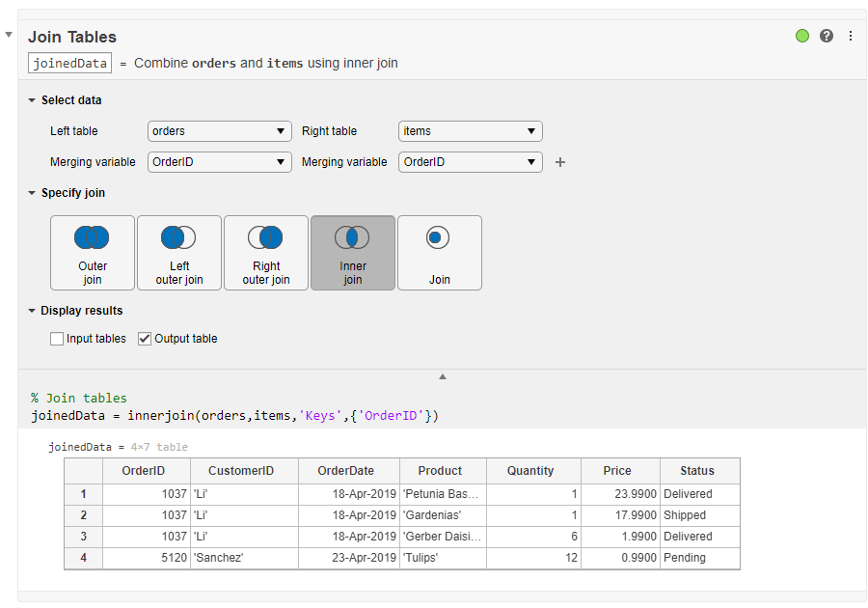This screenshot has height=608, width=868.
Task: Click the Price column header
Action: (x=617, y=471)
